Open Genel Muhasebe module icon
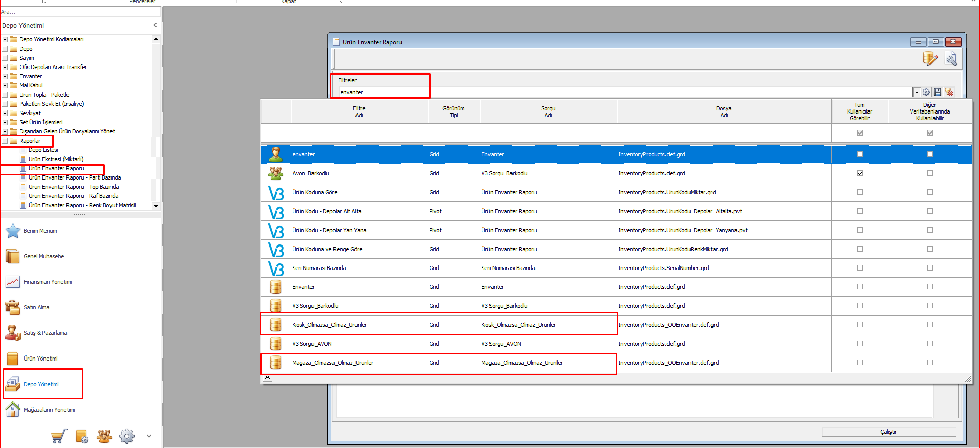980x448 pixels. tap(13, 256)
